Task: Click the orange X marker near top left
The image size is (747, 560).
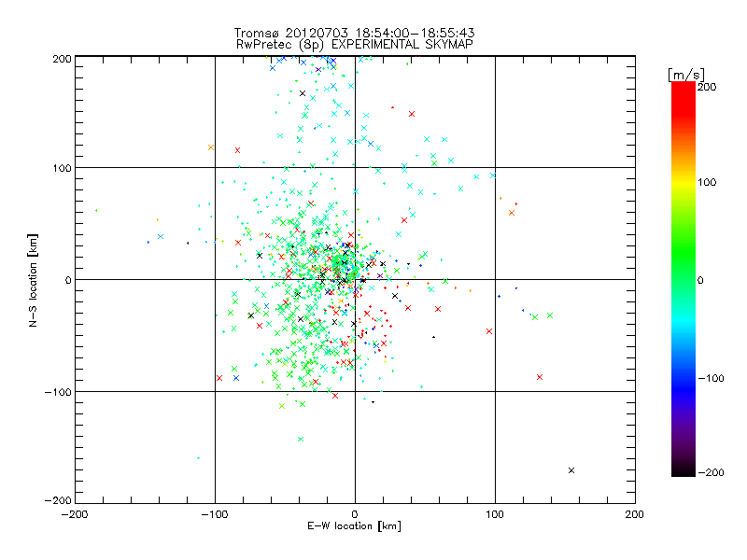Action: (211, 147)
